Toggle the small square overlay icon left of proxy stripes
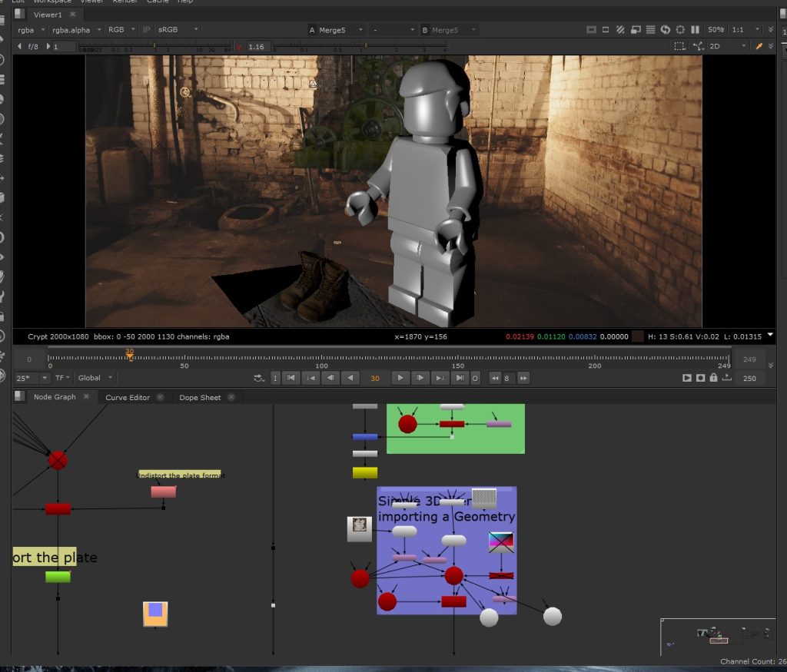 (x=606, y=30)
